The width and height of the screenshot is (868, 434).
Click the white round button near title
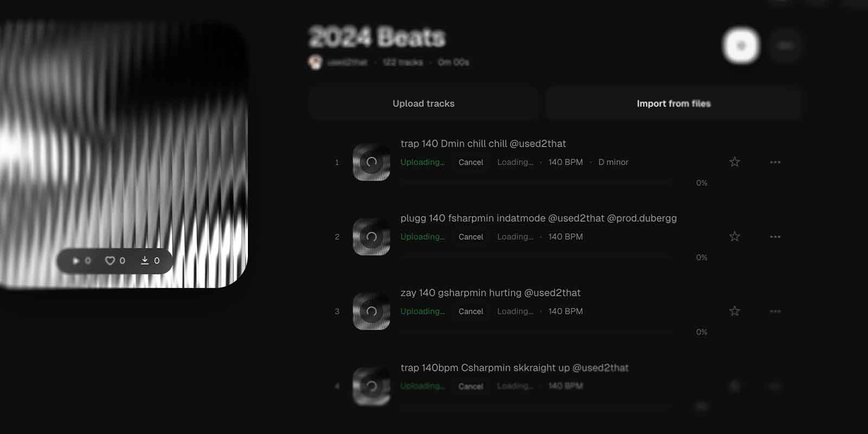click(x=741, y=46)
